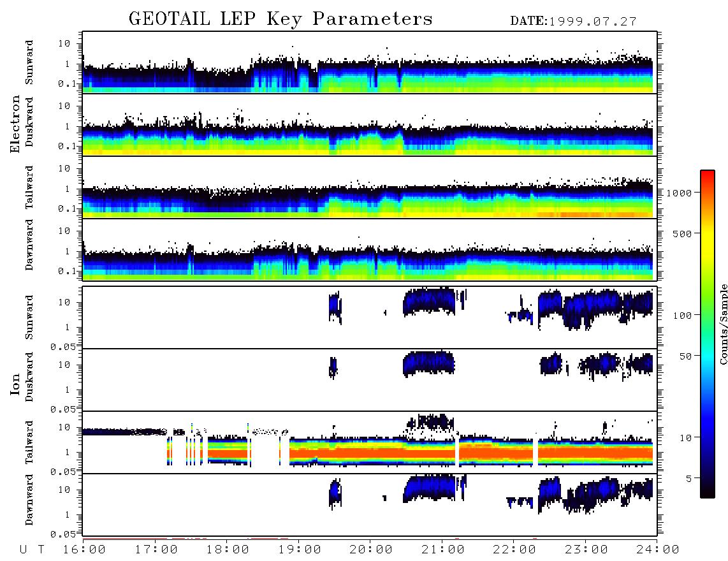
Task: Click the Electron Duskward spectrogram panel
Action: point(370,124)
